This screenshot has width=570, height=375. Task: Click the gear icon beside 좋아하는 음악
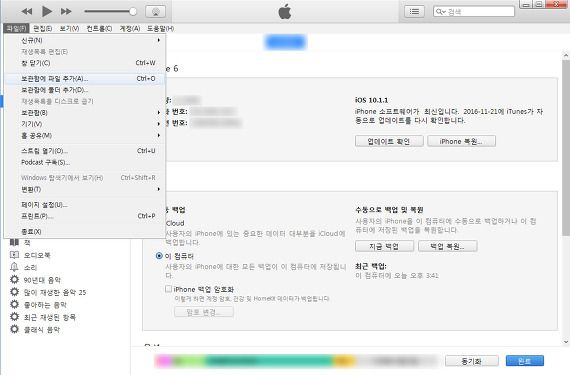pos(14,304)
